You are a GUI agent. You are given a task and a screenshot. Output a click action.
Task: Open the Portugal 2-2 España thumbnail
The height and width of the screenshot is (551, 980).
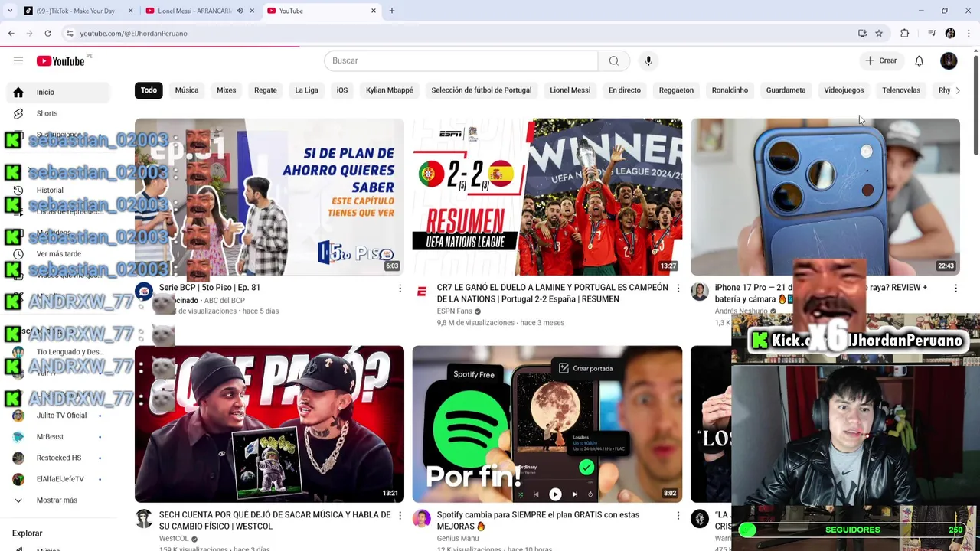click(547, 197)
